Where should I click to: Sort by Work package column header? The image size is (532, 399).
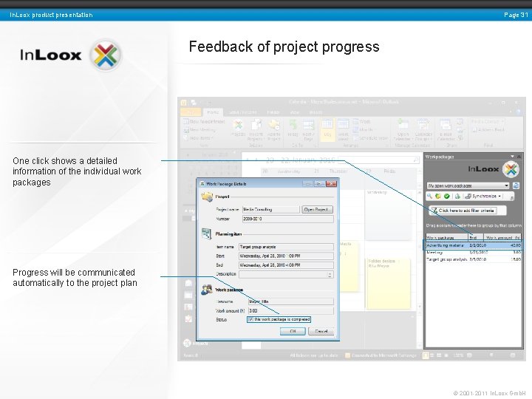[447, 237]
